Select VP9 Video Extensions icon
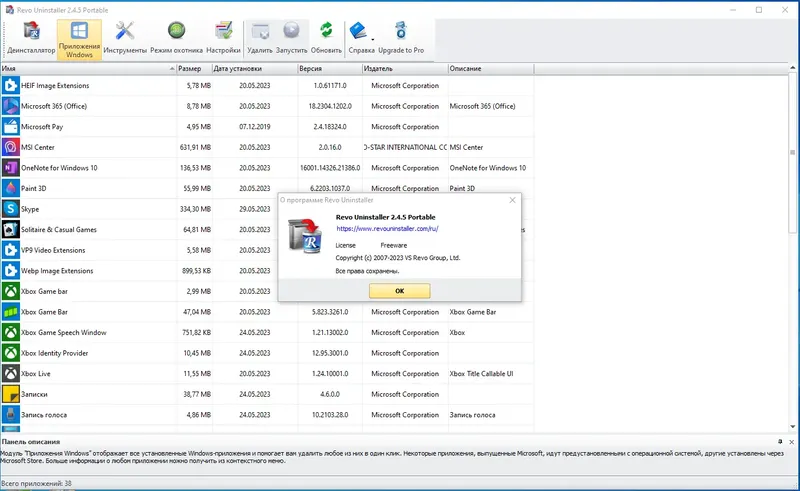 pos(11,250)
